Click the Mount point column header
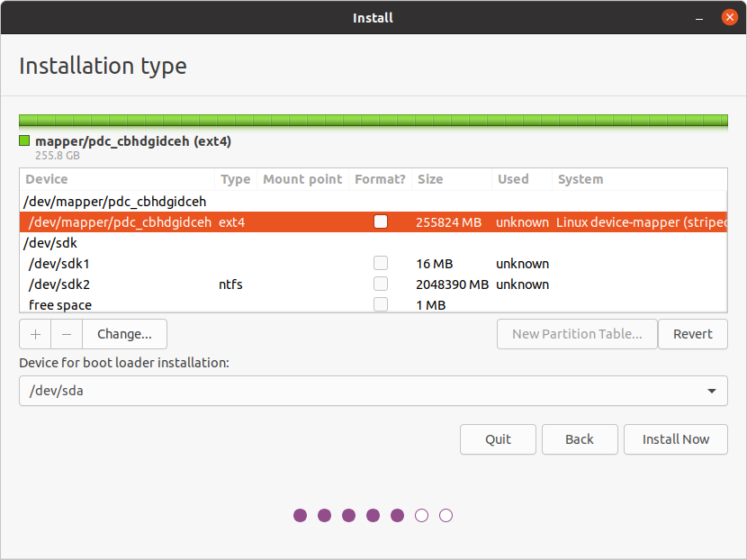The height and width of the screenshot is (560, 747). coord(302,179)
